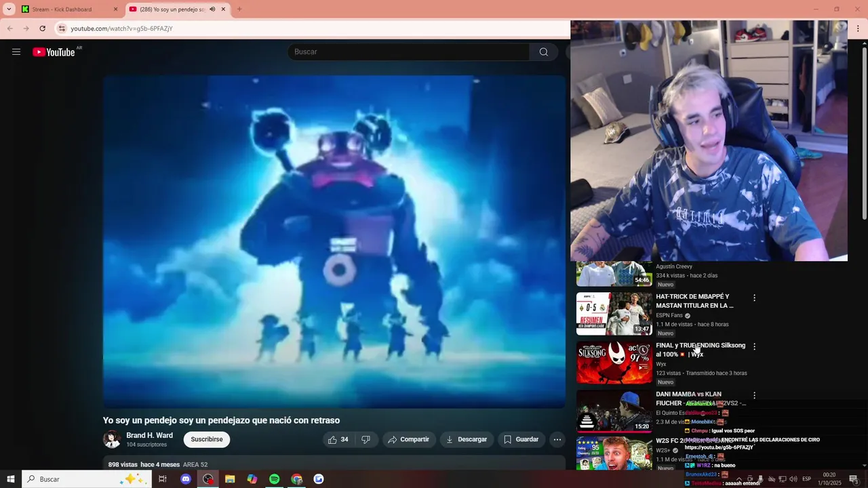The width and height of the screenshot is (868, 488).
Task: Open options for HAT-TRICK DE MBAPPÉ video
Action: coord(754,298)
